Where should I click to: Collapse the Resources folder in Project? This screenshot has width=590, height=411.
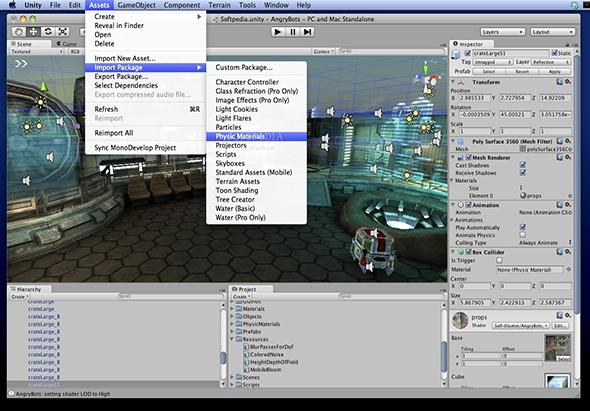tap(232, 339)
